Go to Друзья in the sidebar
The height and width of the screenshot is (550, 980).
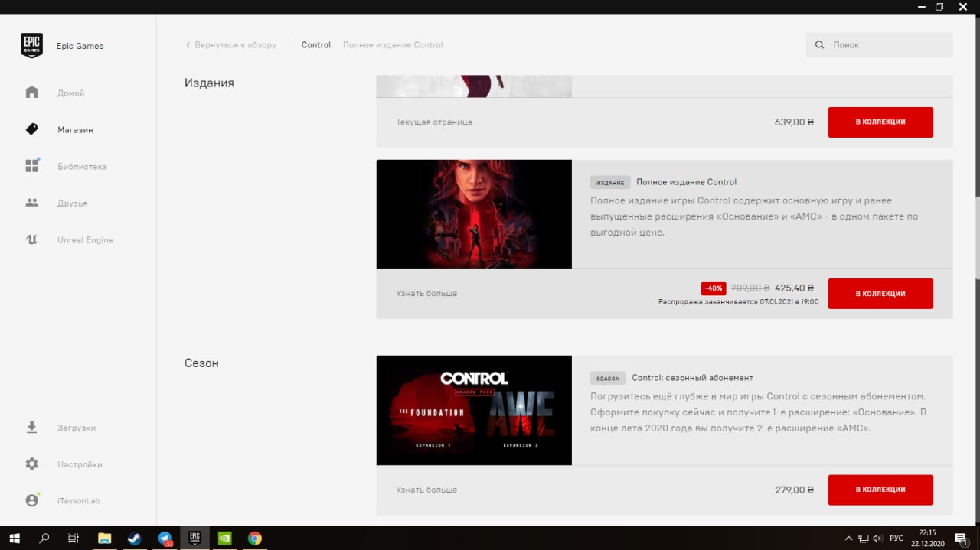tap(73, 203)
